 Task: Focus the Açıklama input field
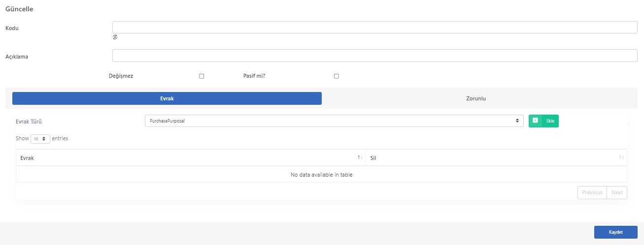(375, 56)
